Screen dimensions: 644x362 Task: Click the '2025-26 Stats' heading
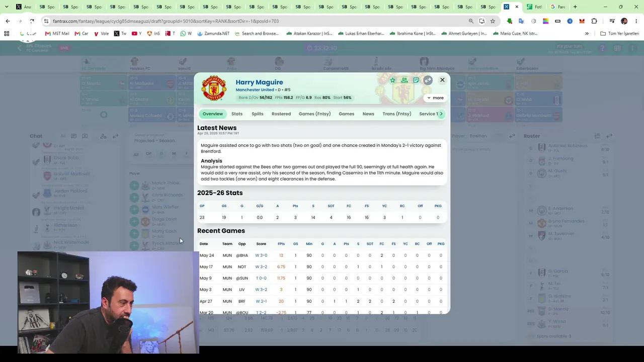click(220, 193)
